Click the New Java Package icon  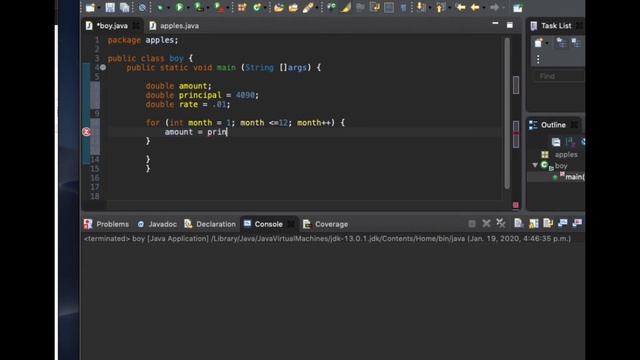242,7
